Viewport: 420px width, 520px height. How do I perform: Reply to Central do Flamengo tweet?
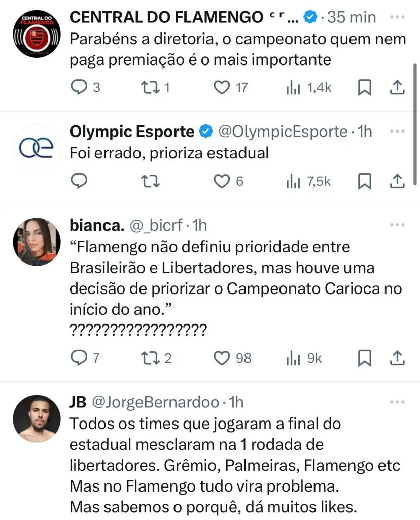[79, 88]
